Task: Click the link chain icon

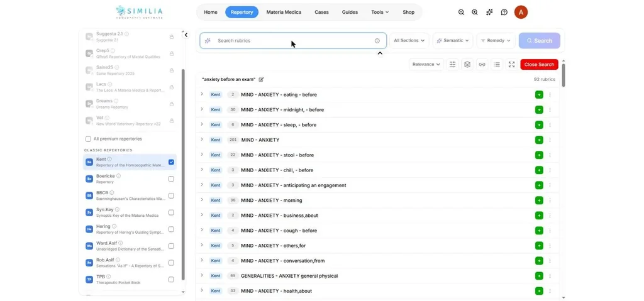Action: coord(482,65)
